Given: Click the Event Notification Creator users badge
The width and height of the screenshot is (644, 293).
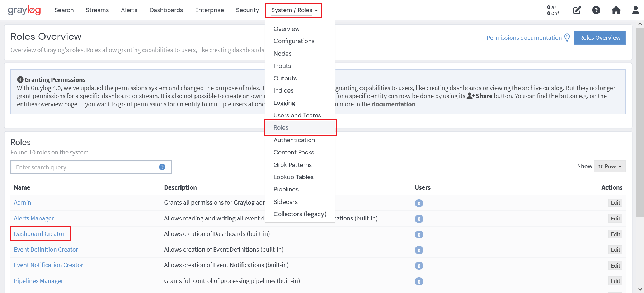Looking at the screenshot, I should pos(419,266).
